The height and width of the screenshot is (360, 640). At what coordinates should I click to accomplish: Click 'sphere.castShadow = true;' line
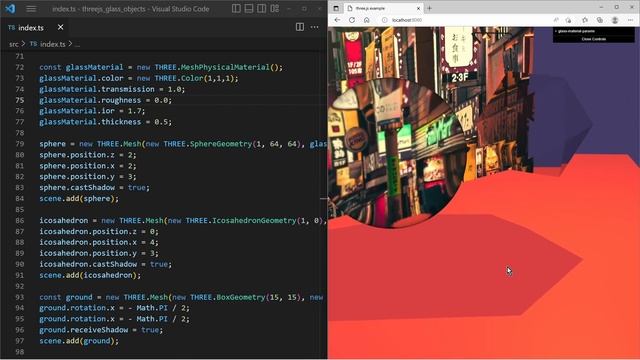[x=94, y=187]
